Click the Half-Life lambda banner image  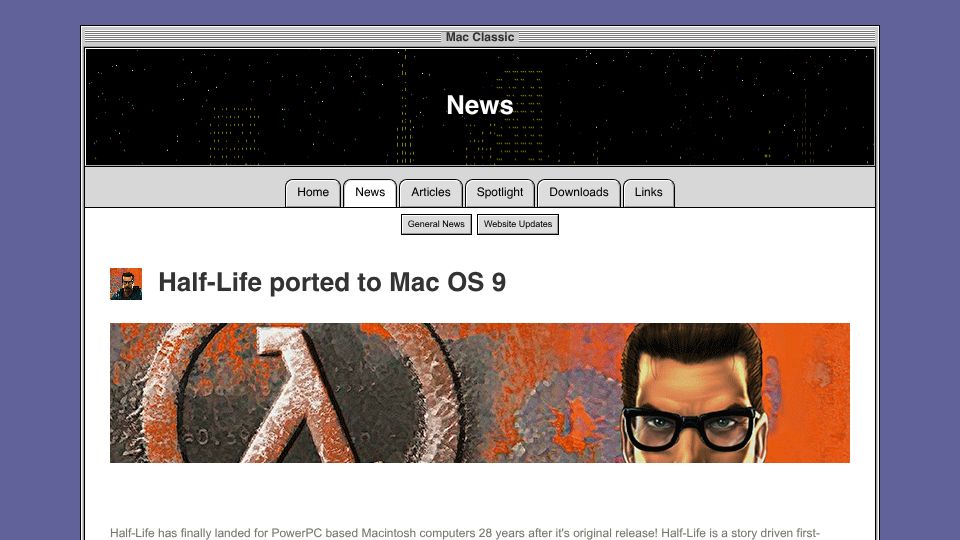coord(480,393)
